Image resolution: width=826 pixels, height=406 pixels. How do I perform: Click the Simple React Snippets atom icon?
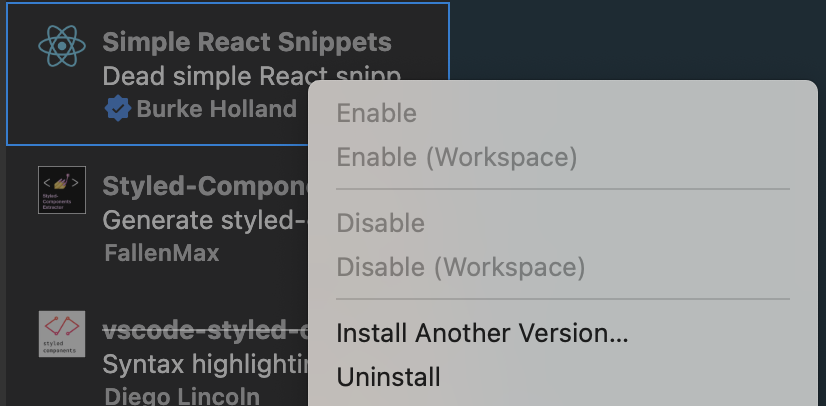pos(62,46)
